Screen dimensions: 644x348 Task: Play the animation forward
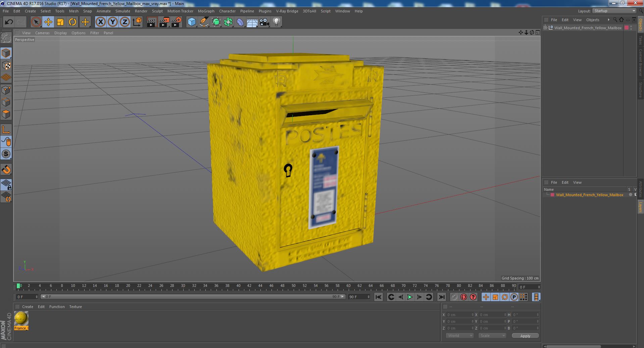click(x=410, y=297)
